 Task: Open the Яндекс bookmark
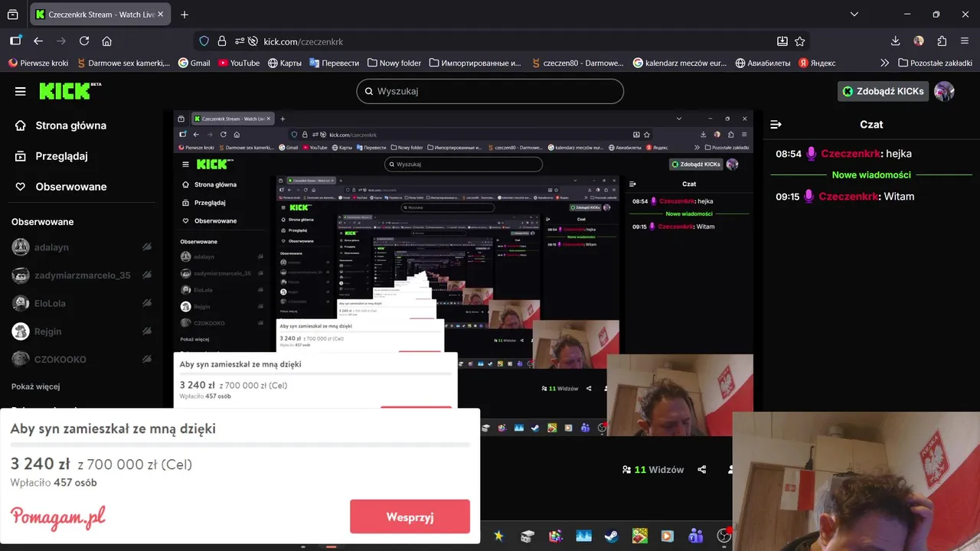coord(817,63)
